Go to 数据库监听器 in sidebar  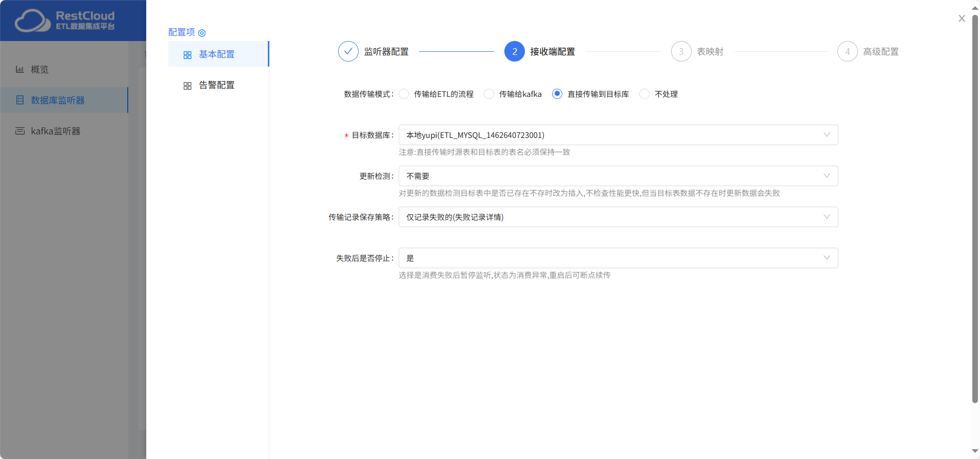pyautogui.click(x=64, y=100)
